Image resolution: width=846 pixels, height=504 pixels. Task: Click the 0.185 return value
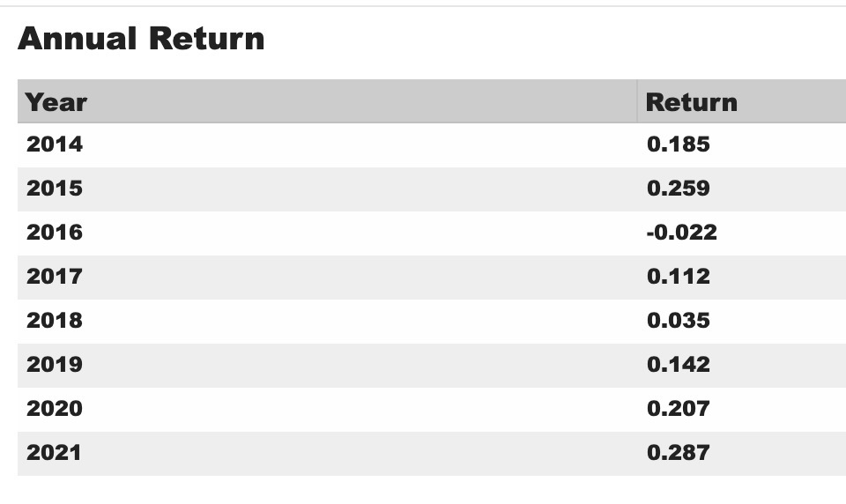(678, 145)
